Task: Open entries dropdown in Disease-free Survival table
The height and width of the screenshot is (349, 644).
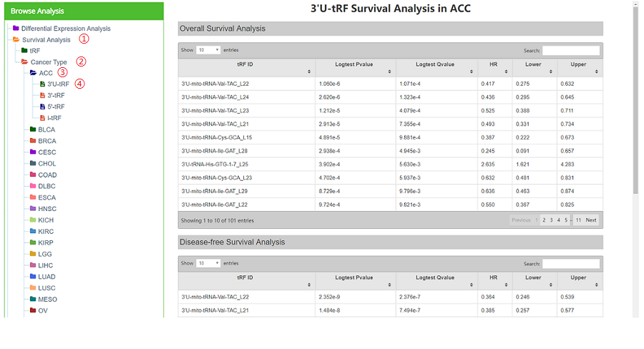Action: (208, 263)
